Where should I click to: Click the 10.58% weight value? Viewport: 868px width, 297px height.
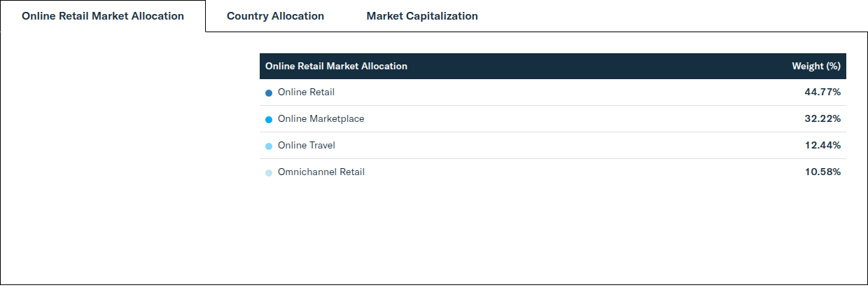pos(822,172)
